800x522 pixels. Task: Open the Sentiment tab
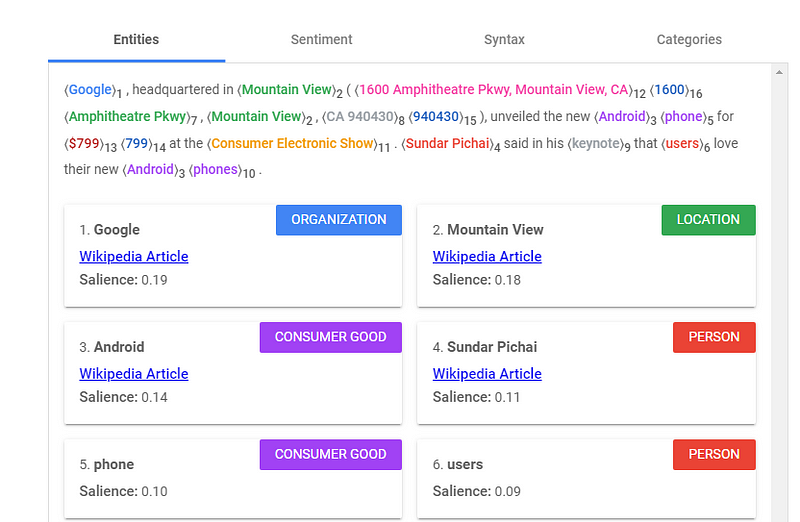(x=321, y=40)
